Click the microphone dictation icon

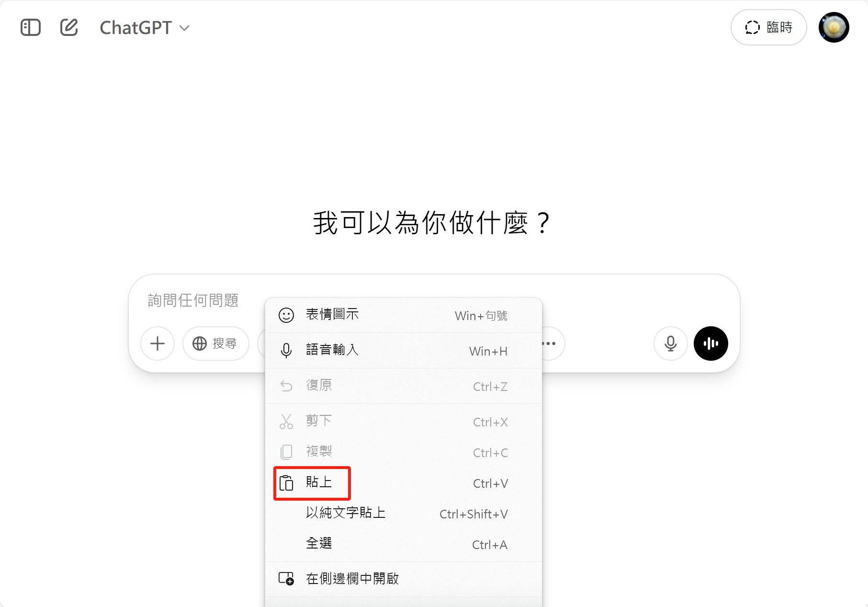click(671, 344)
